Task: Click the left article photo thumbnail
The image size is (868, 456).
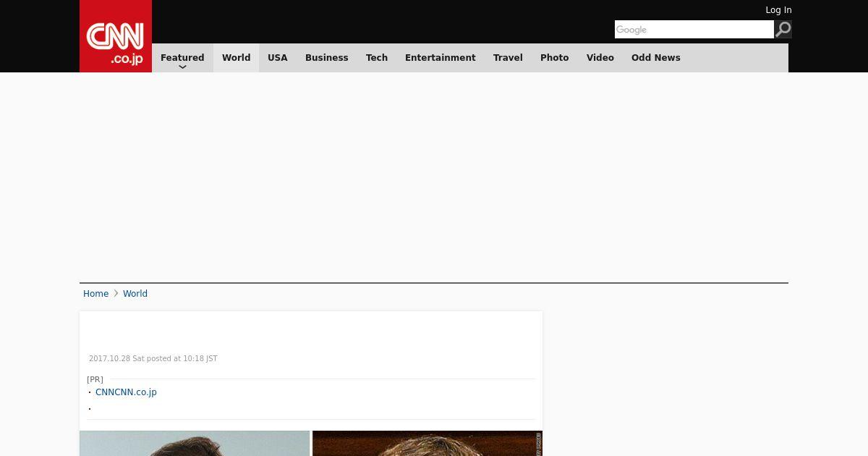Action: click(x=195, y=444)
